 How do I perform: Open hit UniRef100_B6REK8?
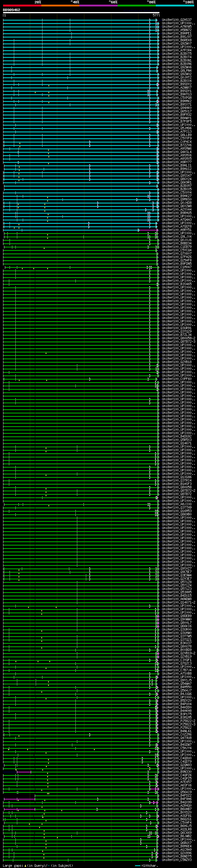[x=176, y=40]
